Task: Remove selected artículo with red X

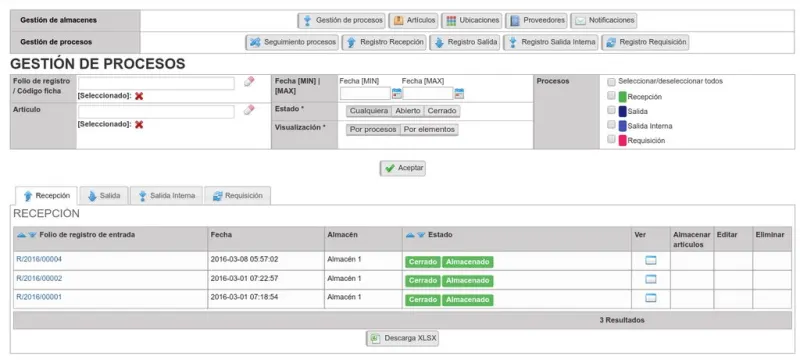Action: pos(139,124)
